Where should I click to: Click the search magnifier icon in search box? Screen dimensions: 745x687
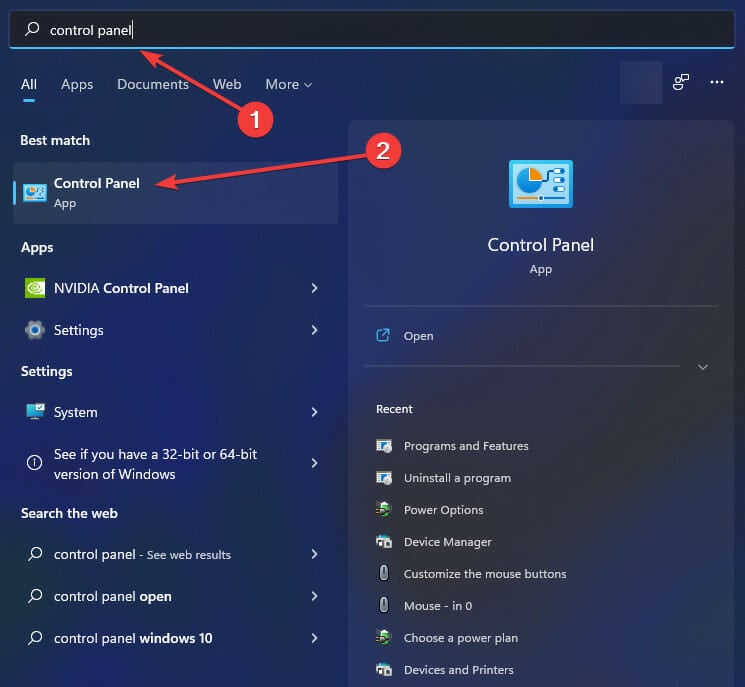coord(32,29)
